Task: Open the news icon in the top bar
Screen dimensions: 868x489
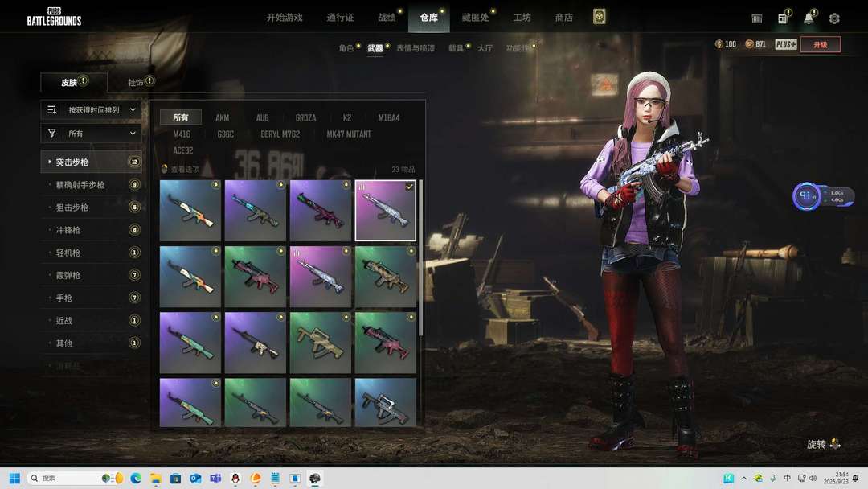Action: click(783, 18)
